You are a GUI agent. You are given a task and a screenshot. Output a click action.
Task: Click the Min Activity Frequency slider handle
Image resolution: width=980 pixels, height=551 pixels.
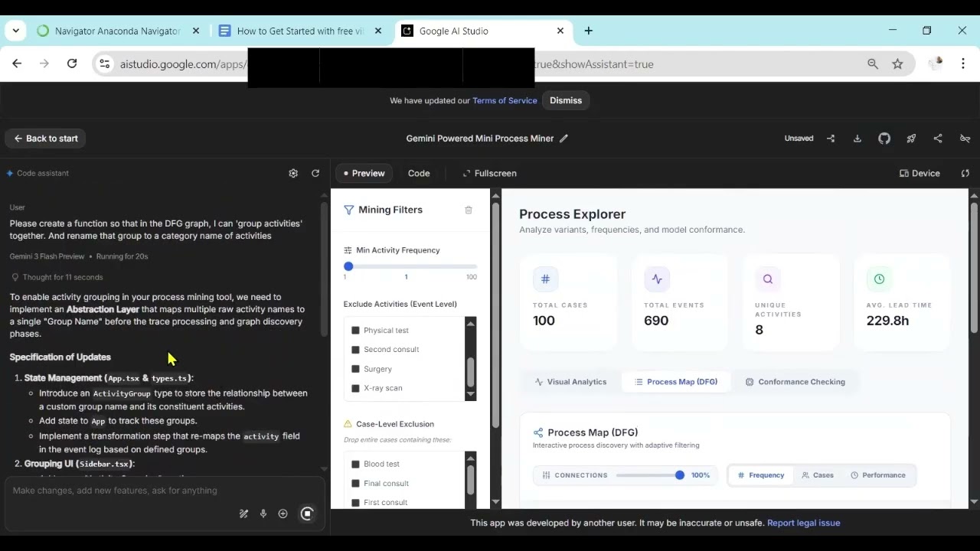click(x=348, y=266)
